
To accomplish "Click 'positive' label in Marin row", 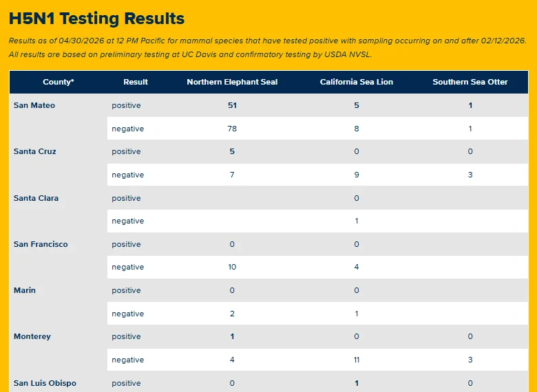I will (x=126, y=290).
